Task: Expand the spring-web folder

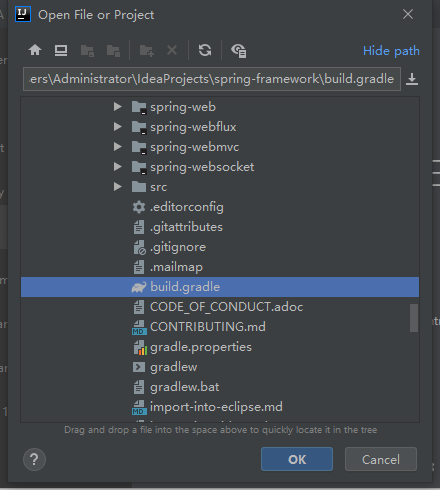Action: click(117, 107)
